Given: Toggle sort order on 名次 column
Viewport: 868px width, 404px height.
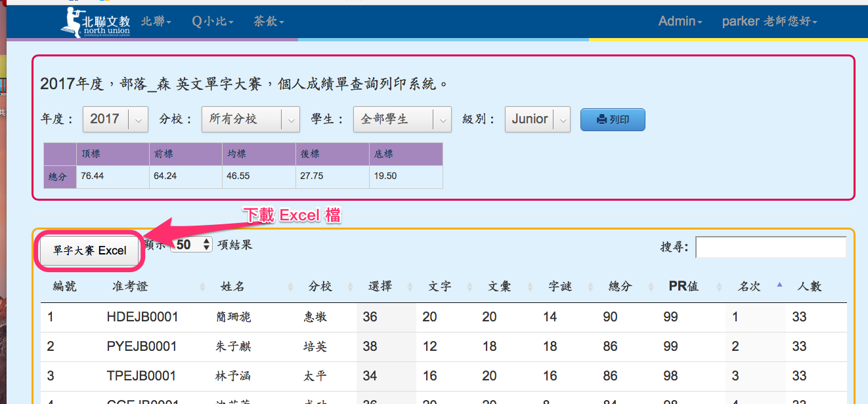Looking at the screenshot, I should point(749,287).
